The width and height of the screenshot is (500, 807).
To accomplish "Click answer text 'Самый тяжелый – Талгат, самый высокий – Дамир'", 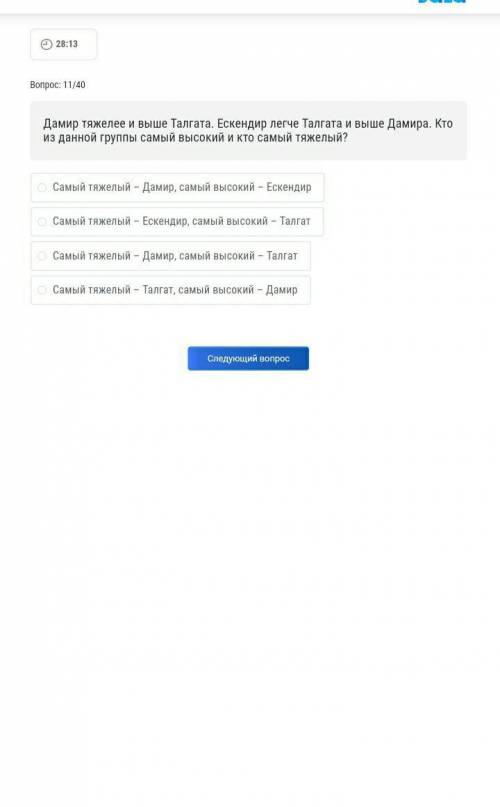I will pos(175,290).
